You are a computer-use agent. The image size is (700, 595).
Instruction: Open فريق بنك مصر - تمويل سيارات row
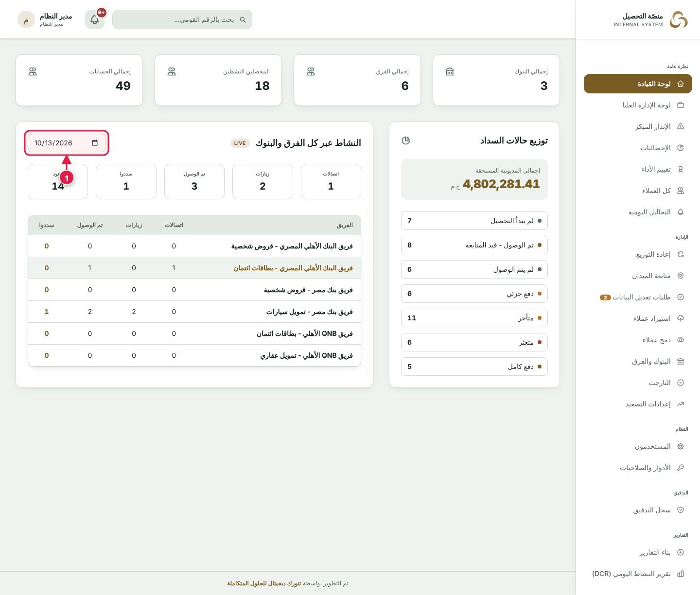tap(194, 312)
